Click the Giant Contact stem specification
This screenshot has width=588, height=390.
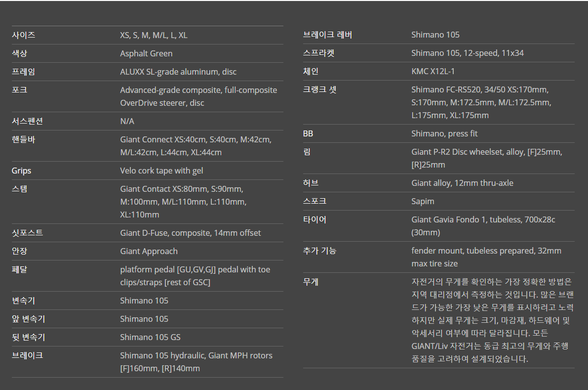coord(183,202)
